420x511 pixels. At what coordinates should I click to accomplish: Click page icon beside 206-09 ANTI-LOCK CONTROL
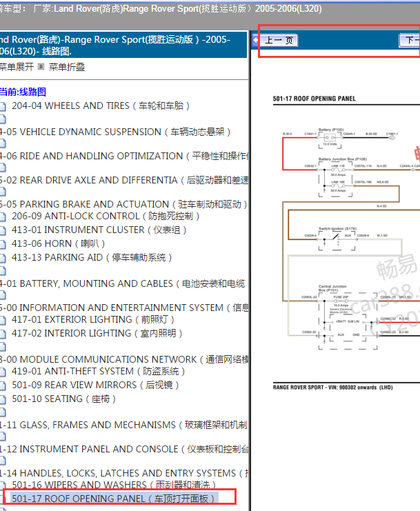tap(3, 217)
